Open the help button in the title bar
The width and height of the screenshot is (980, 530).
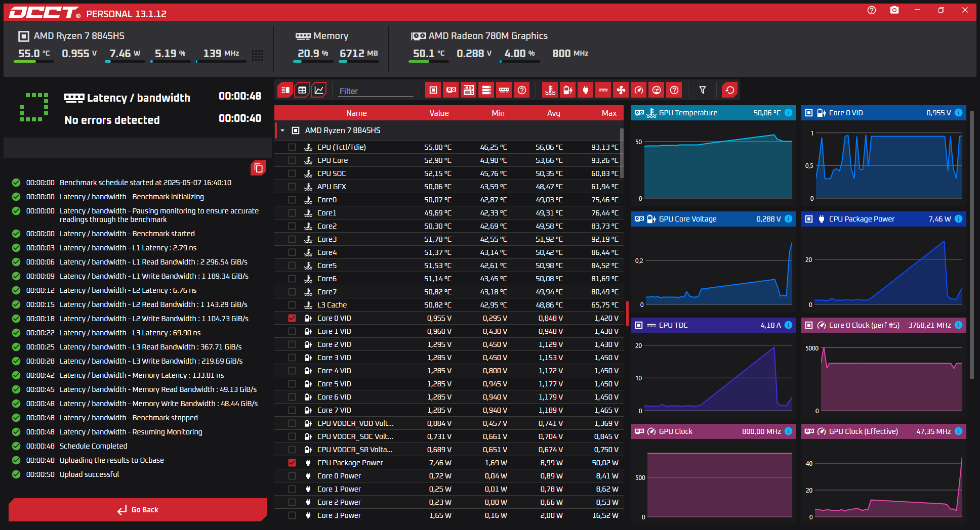tap(872, 10)
